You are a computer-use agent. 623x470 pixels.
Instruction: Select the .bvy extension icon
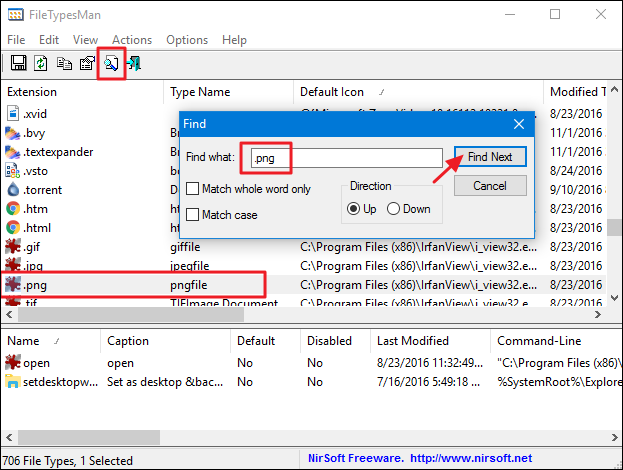click(12, 133)
